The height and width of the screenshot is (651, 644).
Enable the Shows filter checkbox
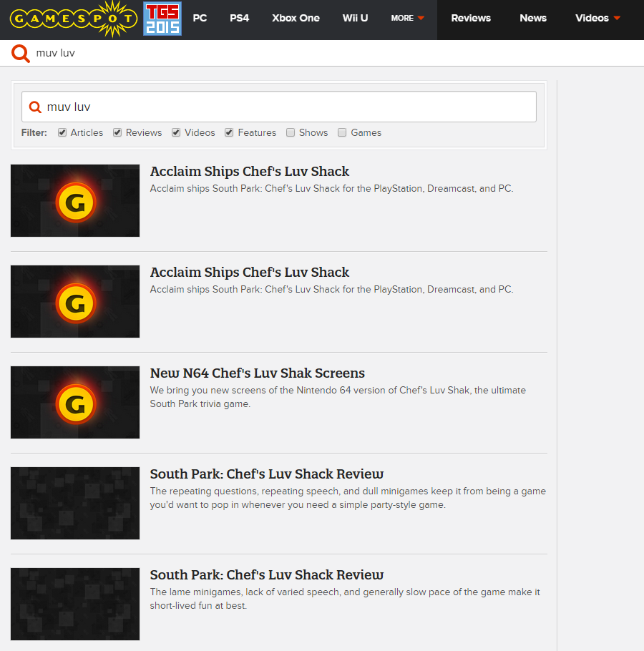[291, 133]
